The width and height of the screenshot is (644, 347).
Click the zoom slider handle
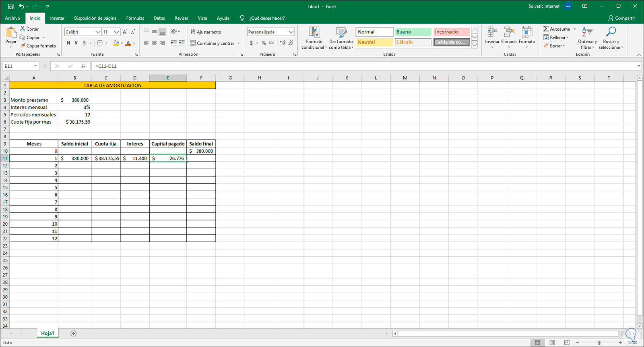coord(599,343)
